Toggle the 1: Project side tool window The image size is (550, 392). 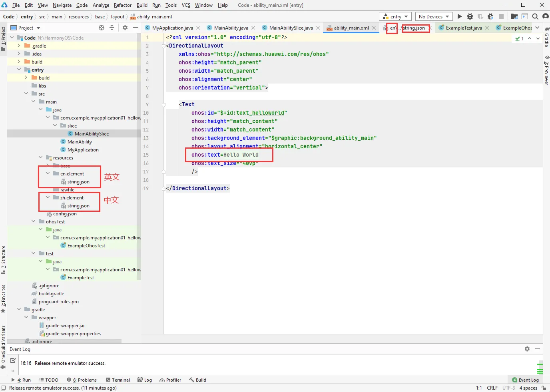coord(3,39)
